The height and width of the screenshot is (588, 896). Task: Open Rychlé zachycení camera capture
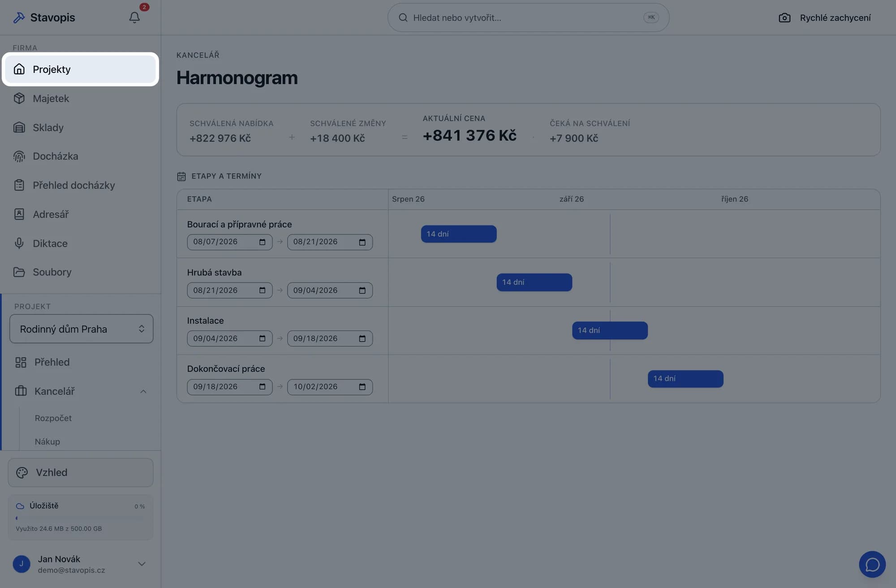pyautogui.click(x=825, y=17)
